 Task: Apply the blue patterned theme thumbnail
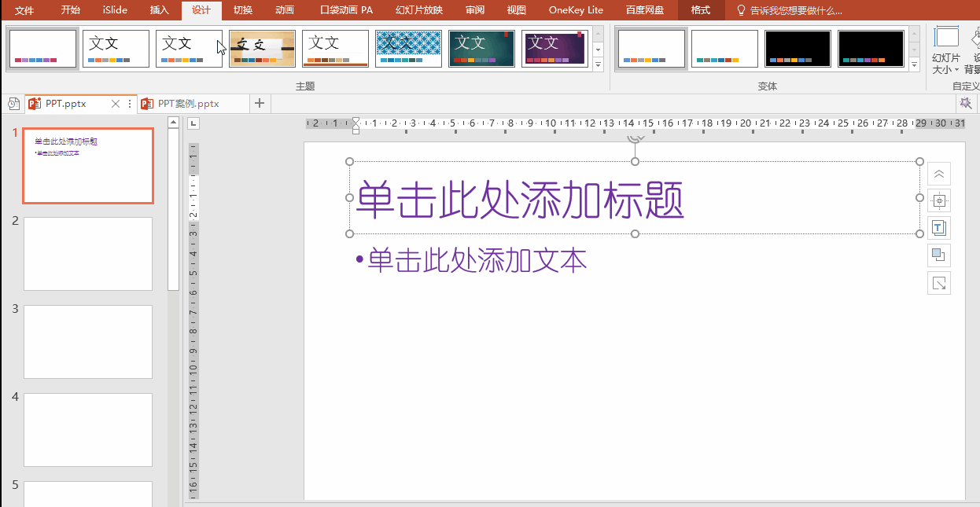(x=408, y=48)
